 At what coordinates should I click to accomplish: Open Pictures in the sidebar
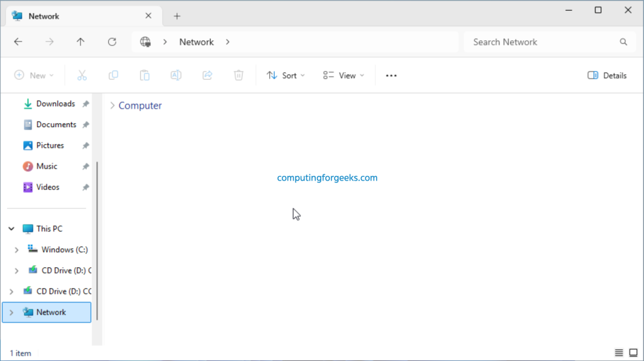[50, 146]
